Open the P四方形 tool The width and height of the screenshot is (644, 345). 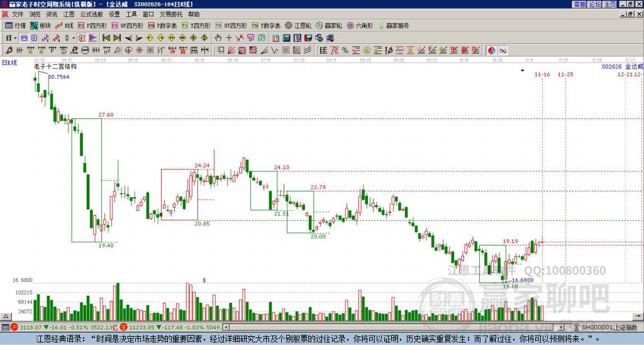92,25
